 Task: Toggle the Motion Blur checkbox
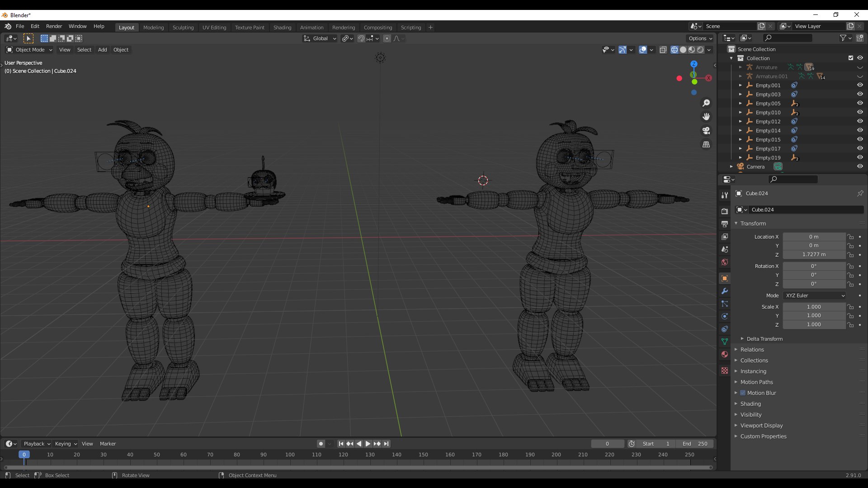(743, 393)
